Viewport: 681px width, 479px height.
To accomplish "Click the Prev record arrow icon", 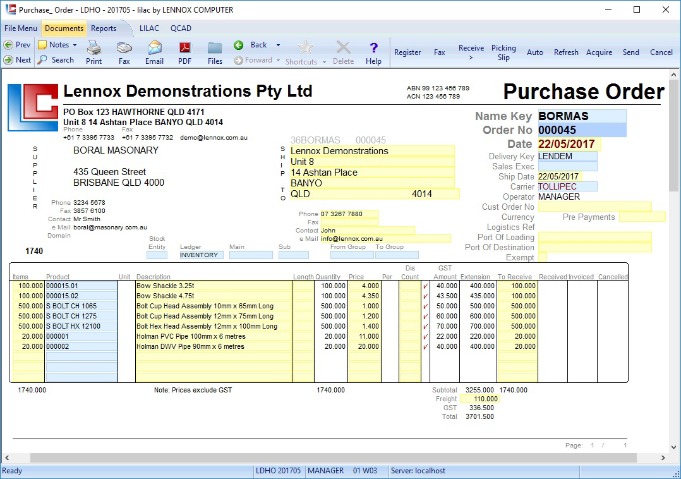I will (x=8, y=45).
